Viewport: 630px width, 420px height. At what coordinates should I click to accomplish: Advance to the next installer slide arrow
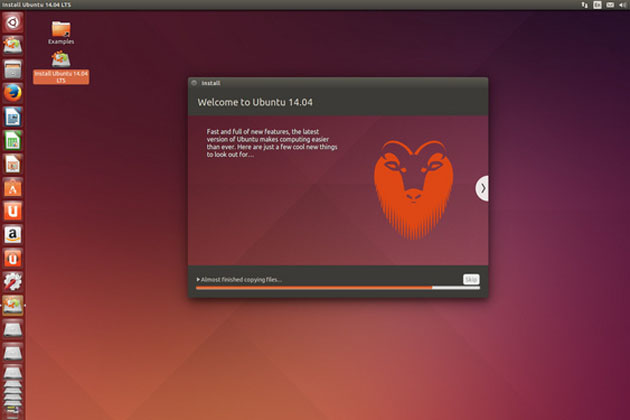(x=482, y=188)
